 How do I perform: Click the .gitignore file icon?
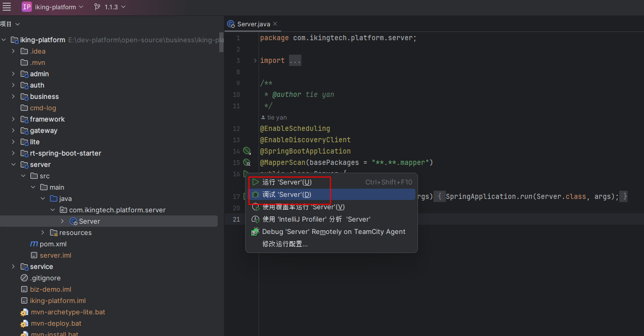coord(24,278)
